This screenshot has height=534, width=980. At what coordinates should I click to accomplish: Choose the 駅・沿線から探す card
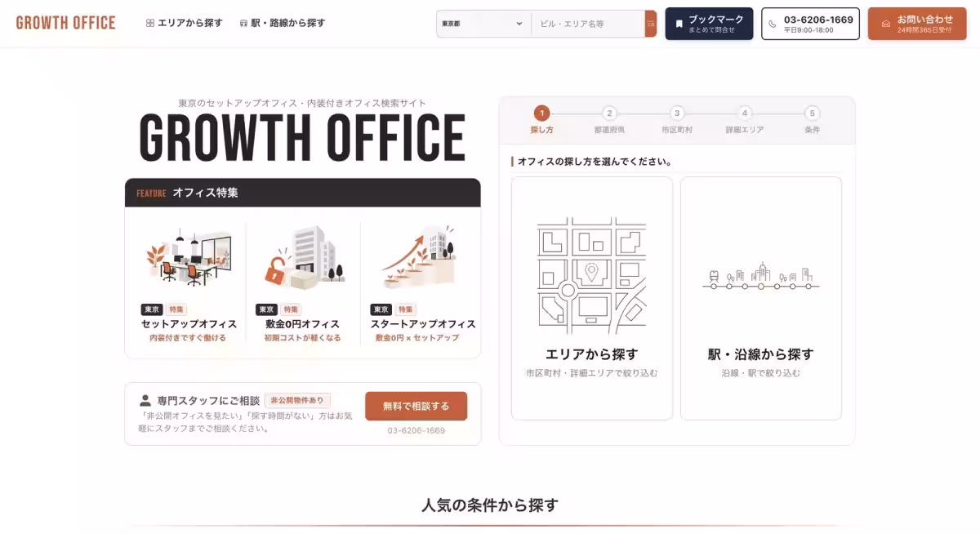(x=761, y=298)
